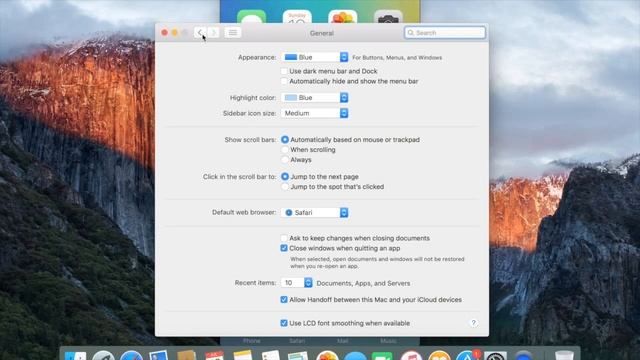This screenshot has width=640, height=360.
Task: Uncheck Allow Handoff between Mac and iCloud devices
Action: (x=284, y=300)
